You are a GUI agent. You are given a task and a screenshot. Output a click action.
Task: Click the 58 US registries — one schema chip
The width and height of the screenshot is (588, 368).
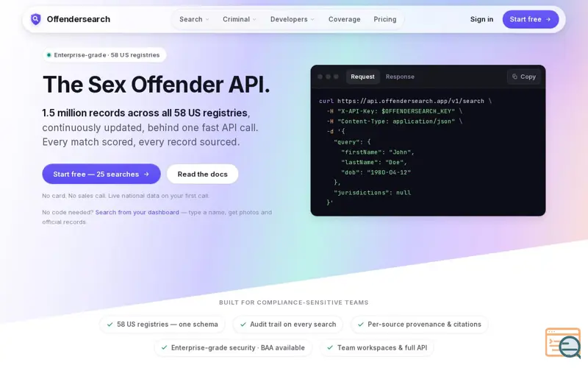[162, 325]
